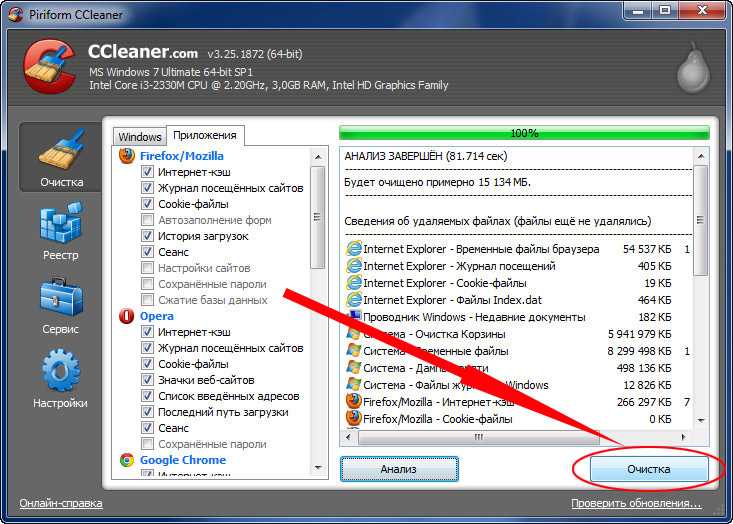
Task: Click the results pane scroll up arrow
Action: tap(701, 156)
